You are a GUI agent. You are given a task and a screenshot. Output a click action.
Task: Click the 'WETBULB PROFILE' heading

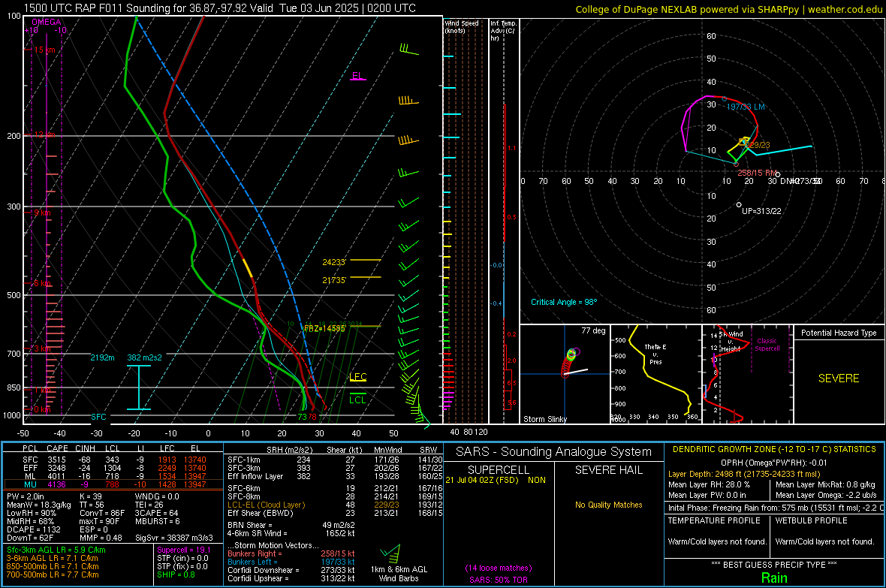812,520
